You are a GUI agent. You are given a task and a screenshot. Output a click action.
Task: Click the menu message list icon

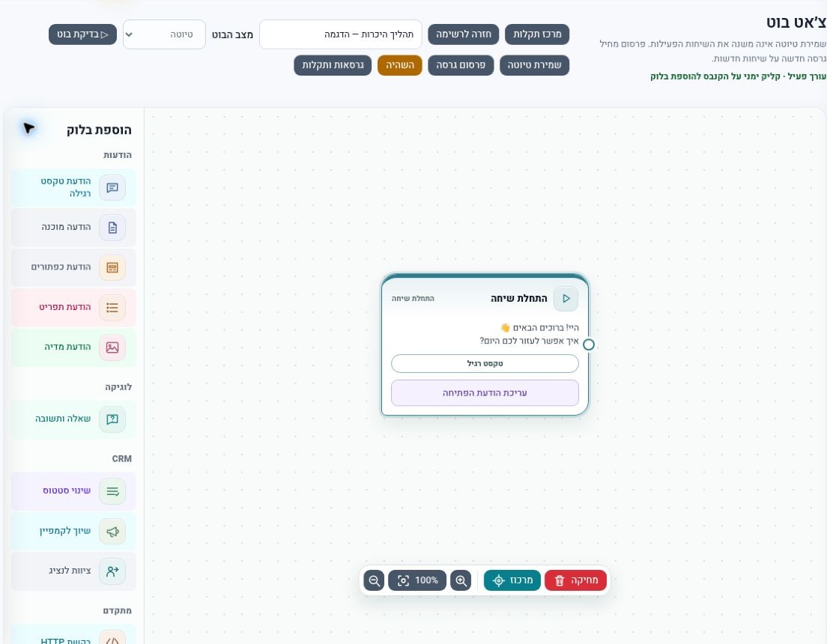tap(112, 308)
